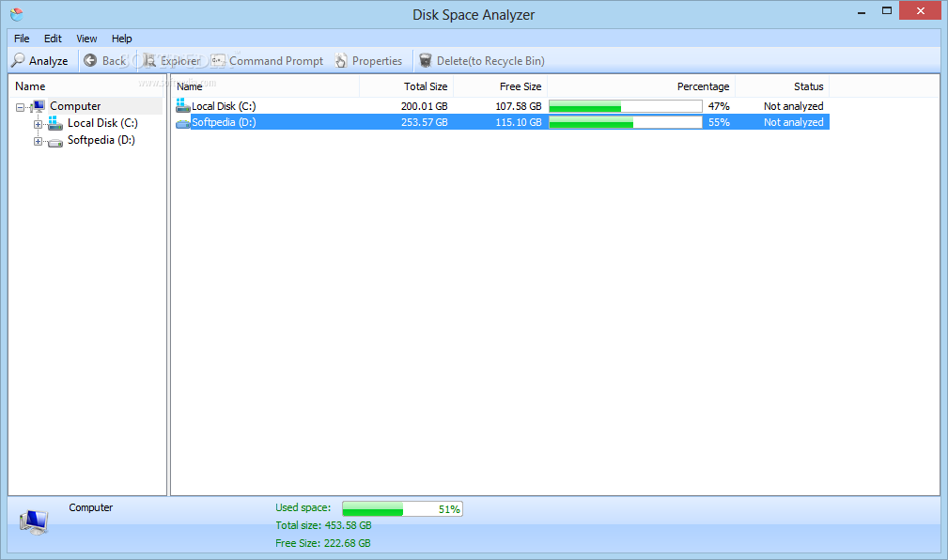
Task: Click Name header of the drive list
Action: pyautogui.click(x=265, y=86)
